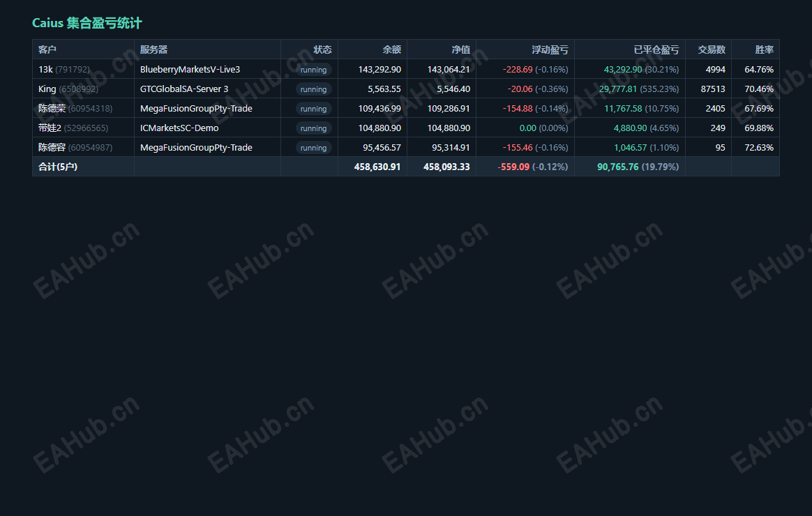Click running badge for BlueberryMarketsV-Live3
812x516 pixels.
tap(314, 69)
